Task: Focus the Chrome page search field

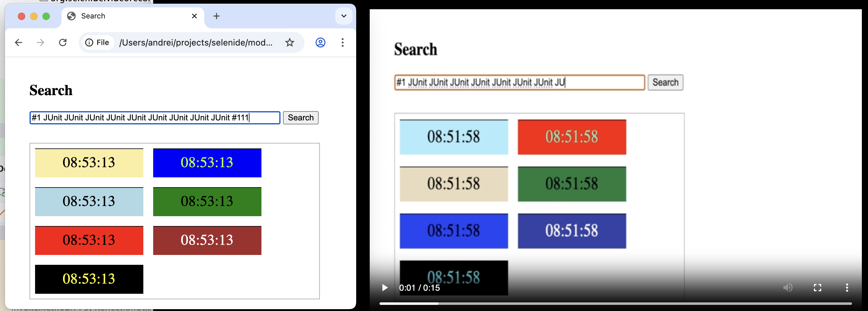Action: pyautogui.click(x=155, y=118)
